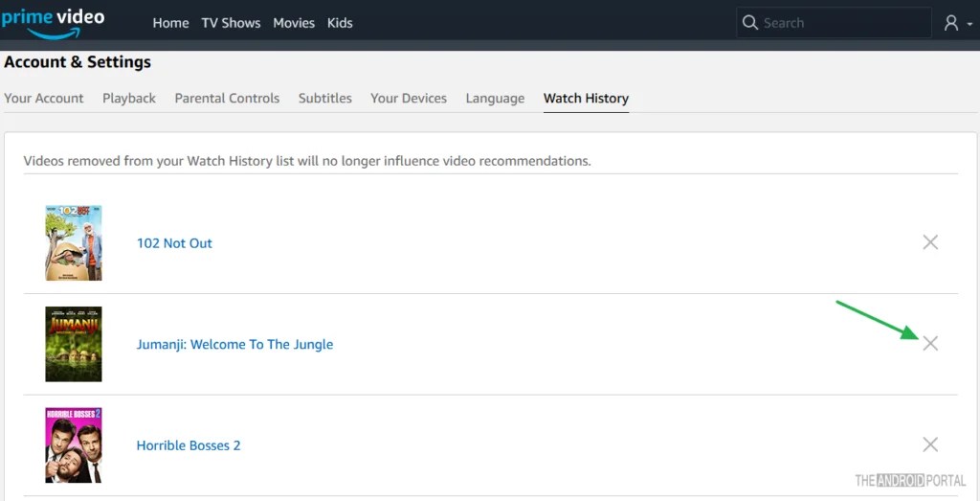The width and height of the screenshot is (980, 501).
Task: Click in the Search field
Action: [842, 23]
